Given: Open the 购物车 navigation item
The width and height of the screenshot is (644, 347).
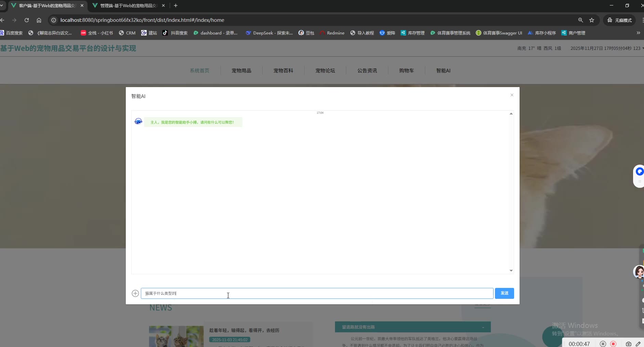Looking at the screenshot, I should tap(406, 71).
